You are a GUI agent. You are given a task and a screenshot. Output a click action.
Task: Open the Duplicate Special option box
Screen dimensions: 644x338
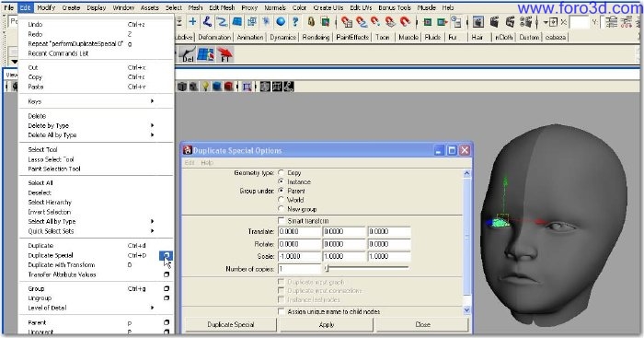(166, 256)
